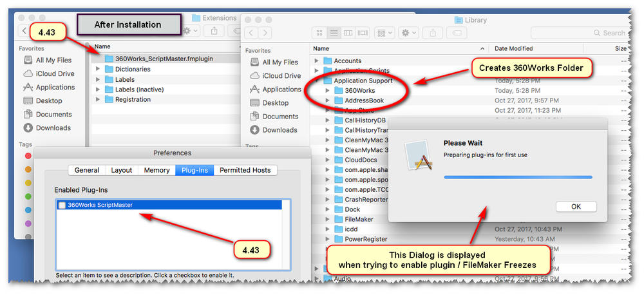This screenshot has width=644, height=295.
Task: Click the FileMaker app icon in Please Wait dialog
Action: pyautogui.click(x=420, y=156)
